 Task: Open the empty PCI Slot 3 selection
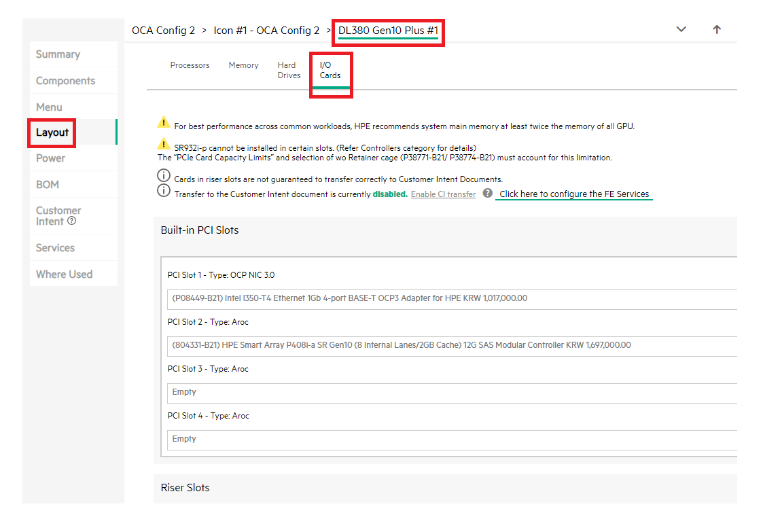pos(452,393)
